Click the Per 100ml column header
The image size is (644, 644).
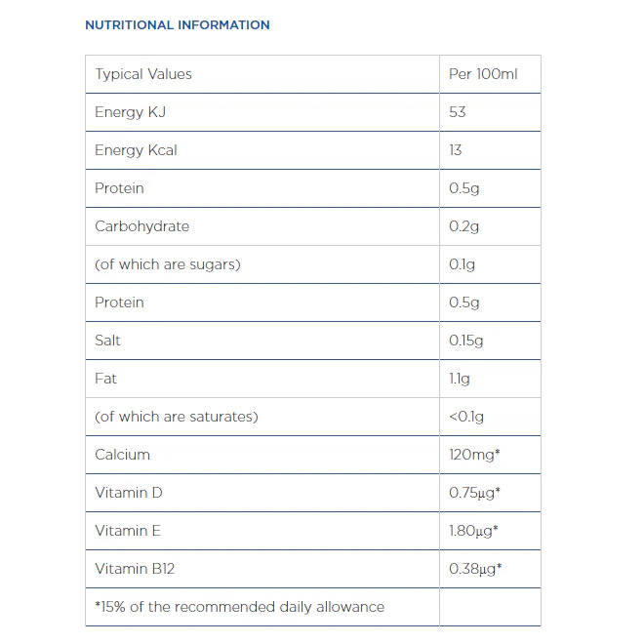click(490, 74)
